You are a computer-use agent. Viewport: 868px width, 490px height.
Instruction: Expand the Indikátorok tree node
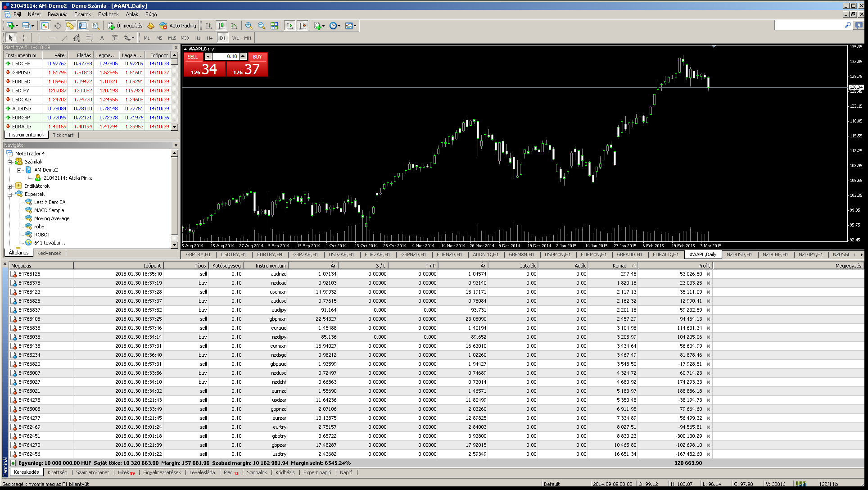(9, 186)
